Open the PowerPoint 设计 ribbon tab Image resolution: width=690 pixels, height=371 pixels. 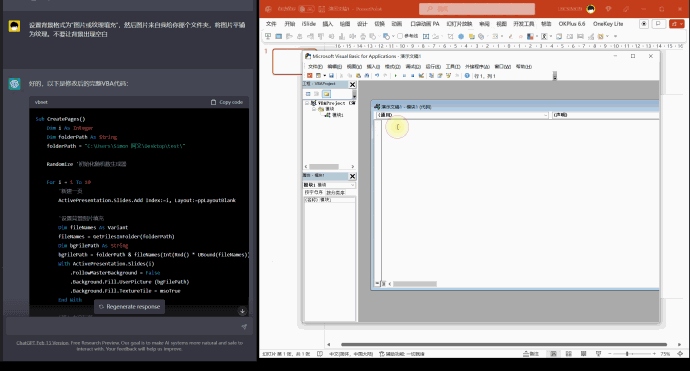point(362,24)
